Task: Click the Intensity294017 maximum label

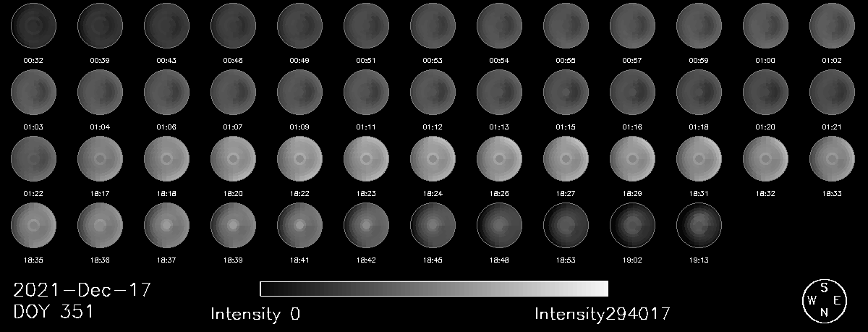Action: (603, 314)
